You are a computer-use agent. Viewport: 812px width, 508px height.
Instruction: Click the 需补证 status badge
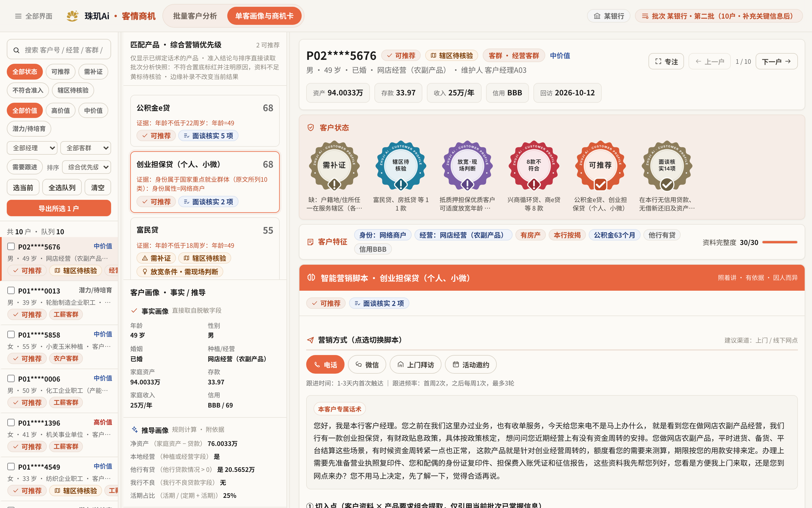334,166
